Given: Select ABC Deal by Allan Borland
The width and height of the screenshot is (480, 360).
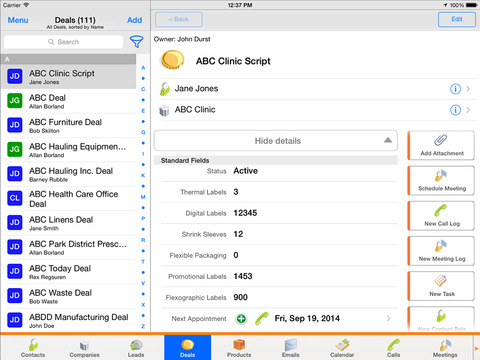Looking at the screenshot, I should pyautogui.click(x=68, y=101).
